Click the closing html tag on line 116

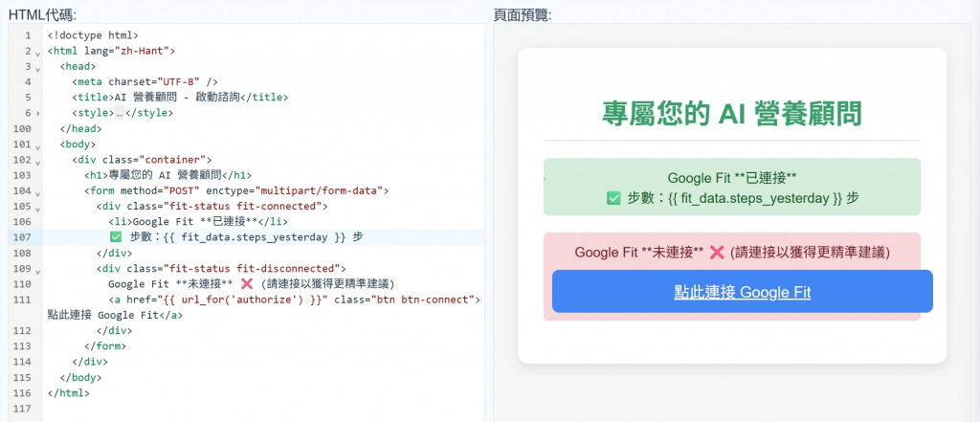pyautogui.click(x=68, y=393)
